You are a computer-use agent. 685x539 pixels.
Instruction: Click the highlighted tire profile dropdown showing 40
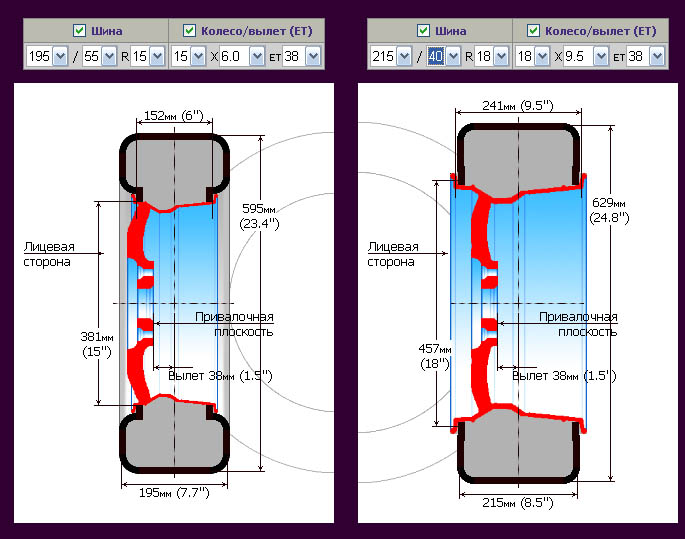click(443, 56)
